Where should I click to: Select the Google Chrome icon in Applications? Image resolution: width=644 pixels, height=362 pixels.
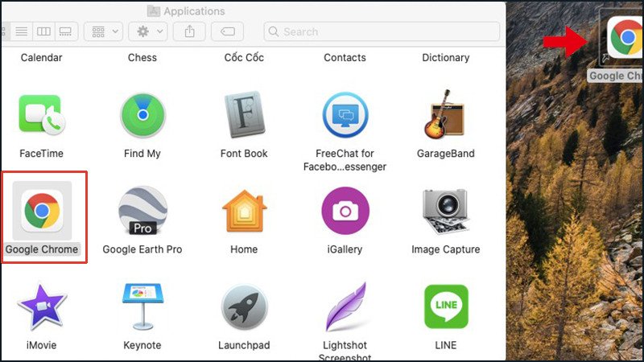tap(42, 211)
